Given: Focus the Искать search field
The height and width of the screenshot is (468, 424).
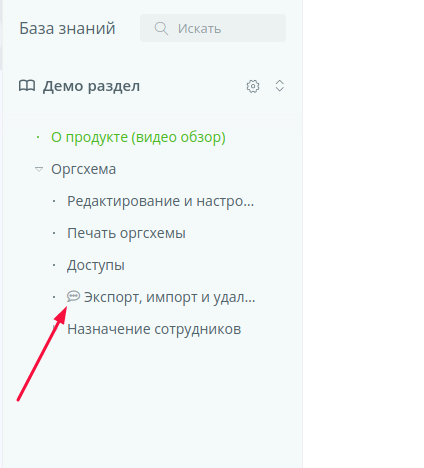Looking at the screenshot, I should click(213, 28).
